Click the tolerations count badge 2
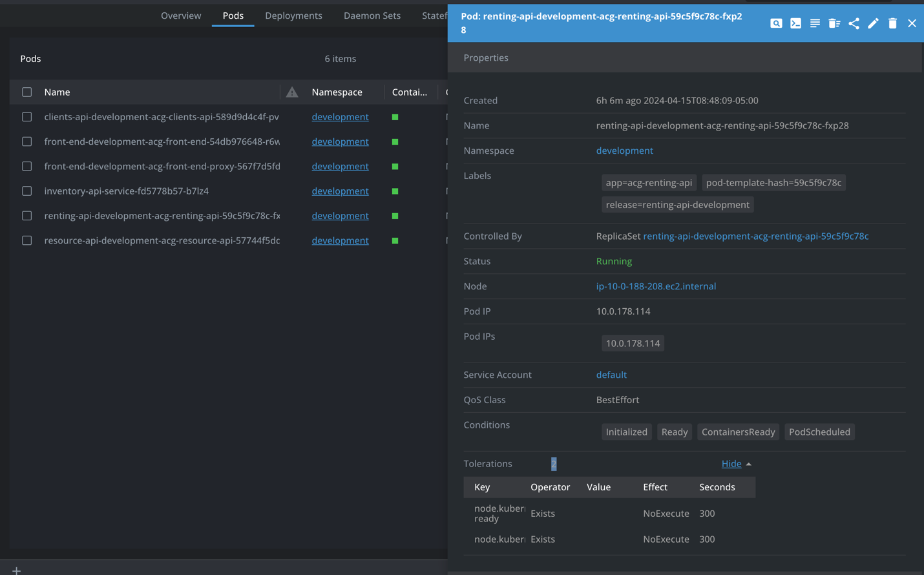Viewport: 924px width, 575px height. 554,464
